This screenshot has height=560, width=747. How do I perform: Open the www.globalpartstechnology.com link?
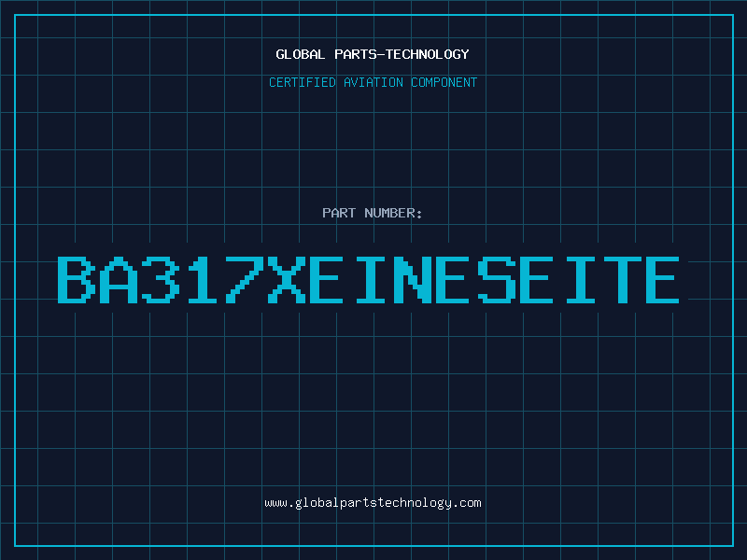[x=373, y=503]
